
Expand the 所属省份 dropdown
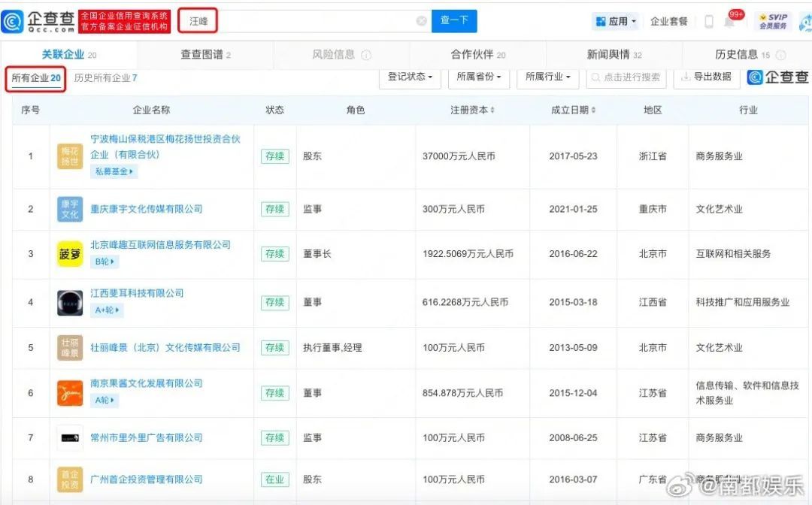tap(478, 77)
